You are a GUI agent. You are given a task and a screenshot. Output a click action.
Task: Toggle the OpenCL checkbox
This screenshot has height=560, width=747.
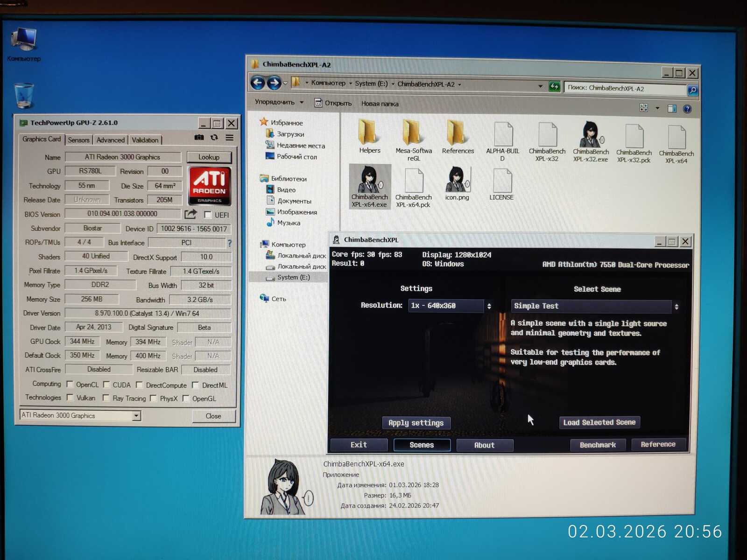[x=70, y=385]
